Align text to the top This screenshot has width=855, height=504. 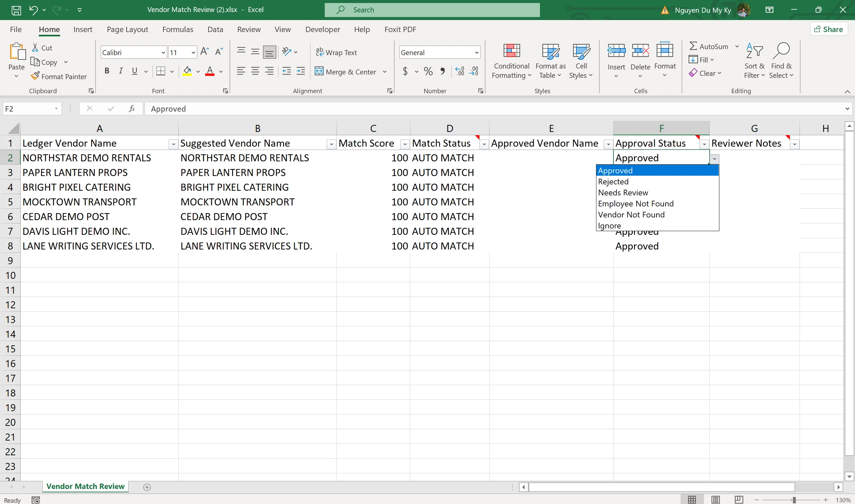pos(241,51)
